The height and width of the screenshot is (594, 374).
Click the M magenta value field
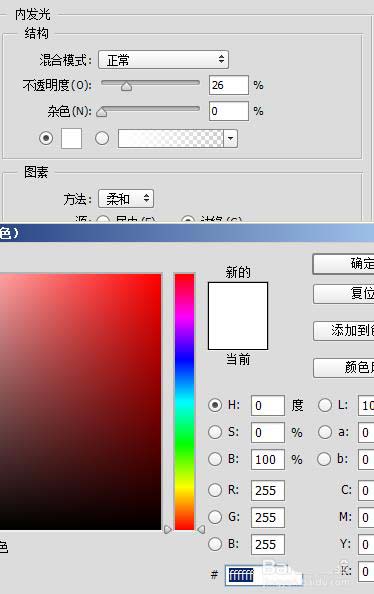[366, 517]
